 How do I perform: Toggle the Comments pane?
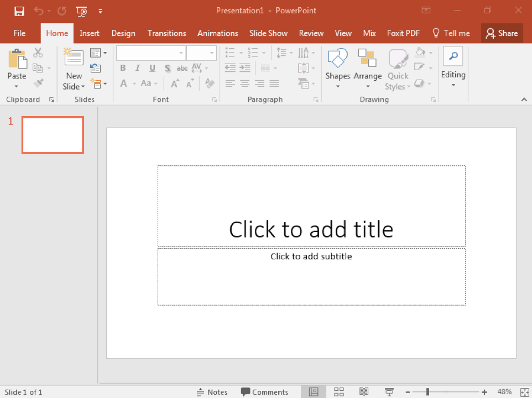(x=264, y=392)
